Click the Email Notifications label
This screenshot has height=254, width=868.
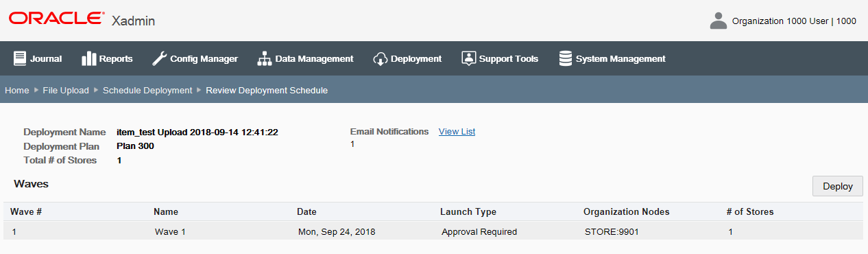point(389,131)
